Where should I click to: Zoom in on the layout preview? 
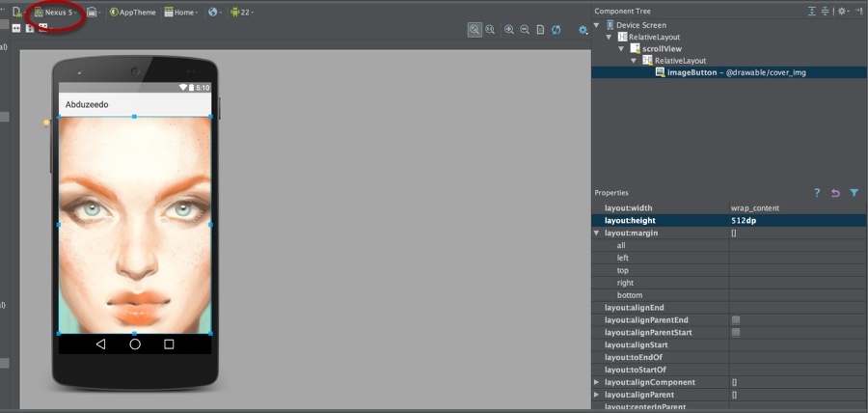[508, 30]
